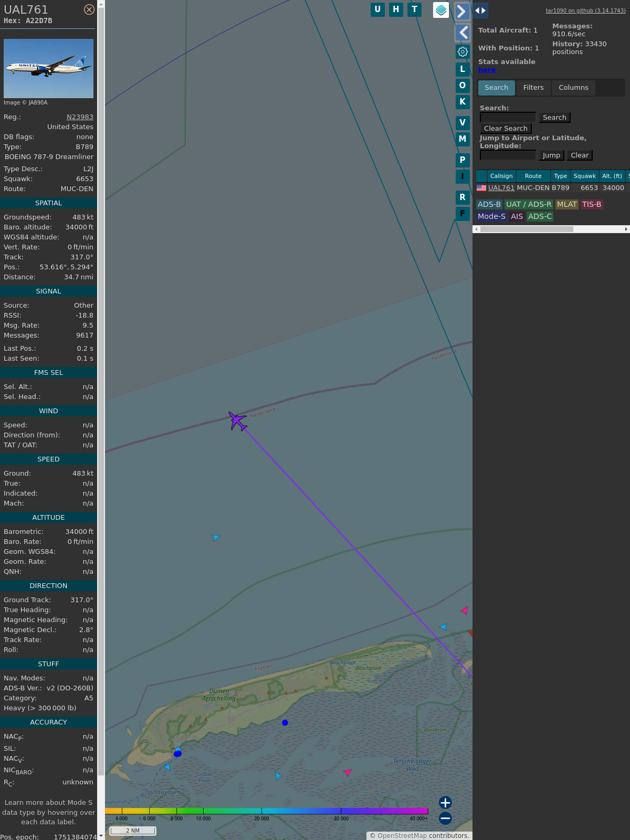Click the left chevron sidebar arrow

click(x=463, y=33)
